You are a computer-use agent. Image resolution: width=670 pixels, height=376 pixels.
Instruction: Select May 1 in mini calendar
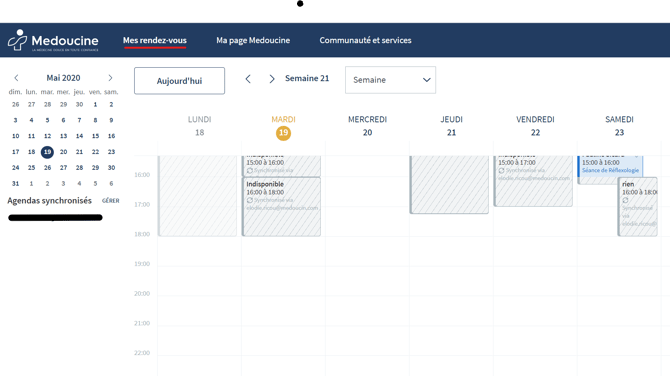95,104
